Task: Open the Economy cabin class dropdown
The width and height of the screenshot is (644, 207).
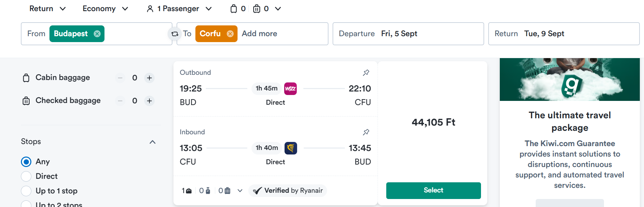Action: tap(105, 9)
